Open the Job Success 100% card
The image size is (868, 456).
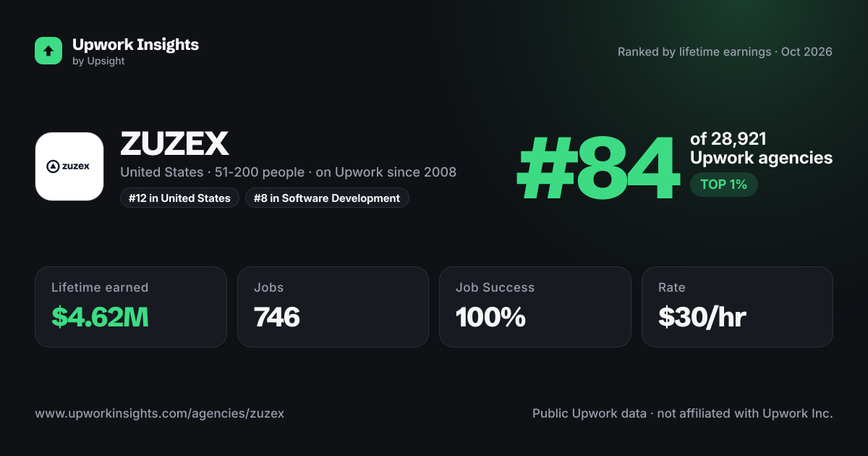(535, 307)
